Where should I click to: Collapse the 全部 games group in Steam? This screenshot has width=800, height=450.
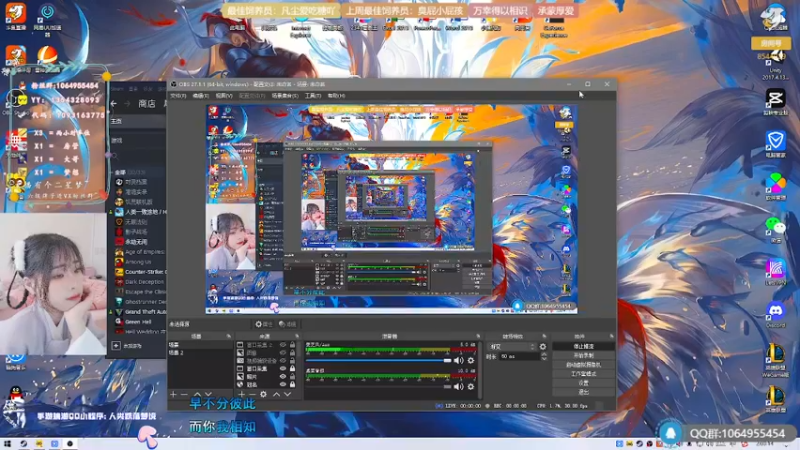(x=111, y=172)
